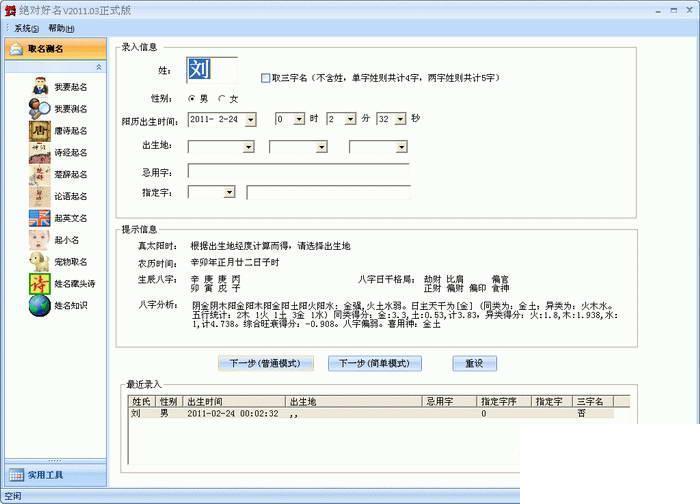The width and height of the screenshot is (700, 504).
Task: Open the 姓名藏头诗 icon
Action: click(40, 283)
